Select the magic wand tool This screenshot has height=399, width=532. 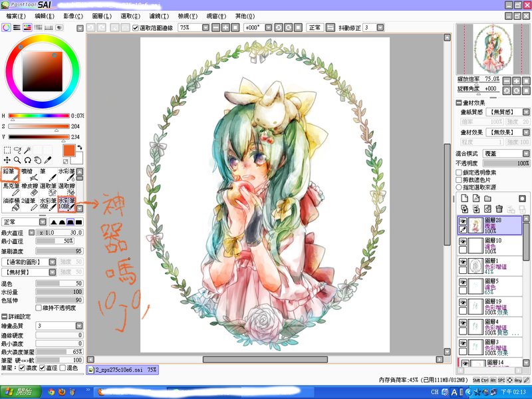click(x=27, y=150)
